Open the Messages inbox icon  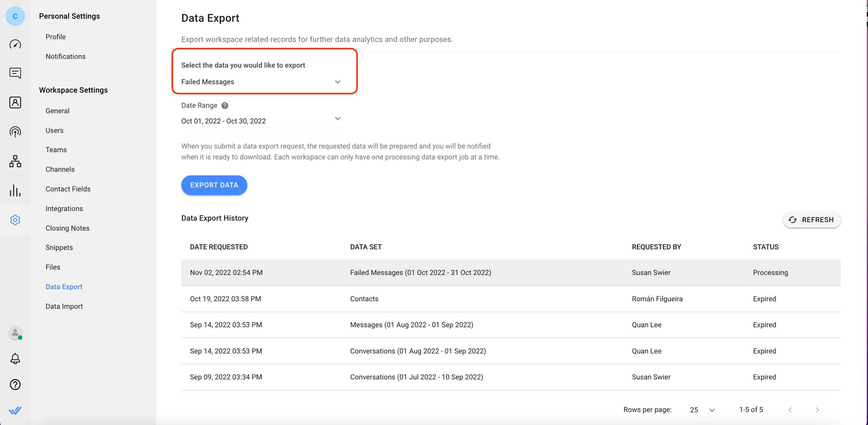15,73
